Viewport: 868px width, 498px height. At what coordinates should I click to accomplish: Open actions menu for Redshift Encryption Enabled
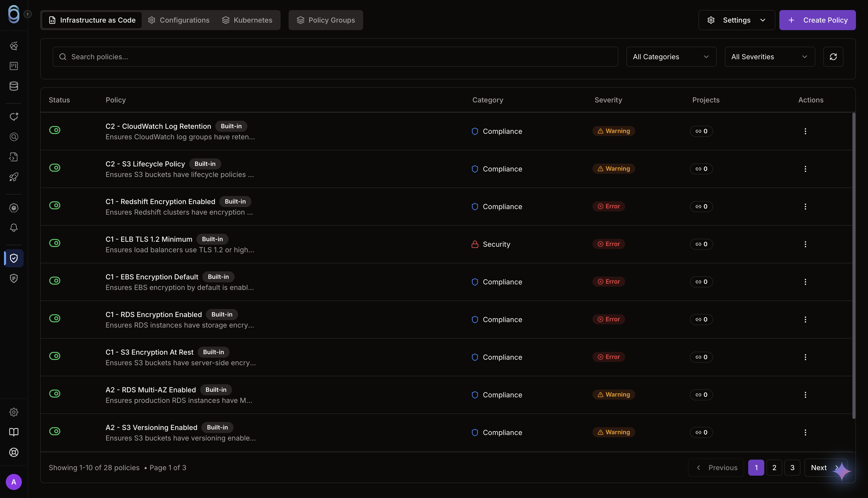(805, 207)
